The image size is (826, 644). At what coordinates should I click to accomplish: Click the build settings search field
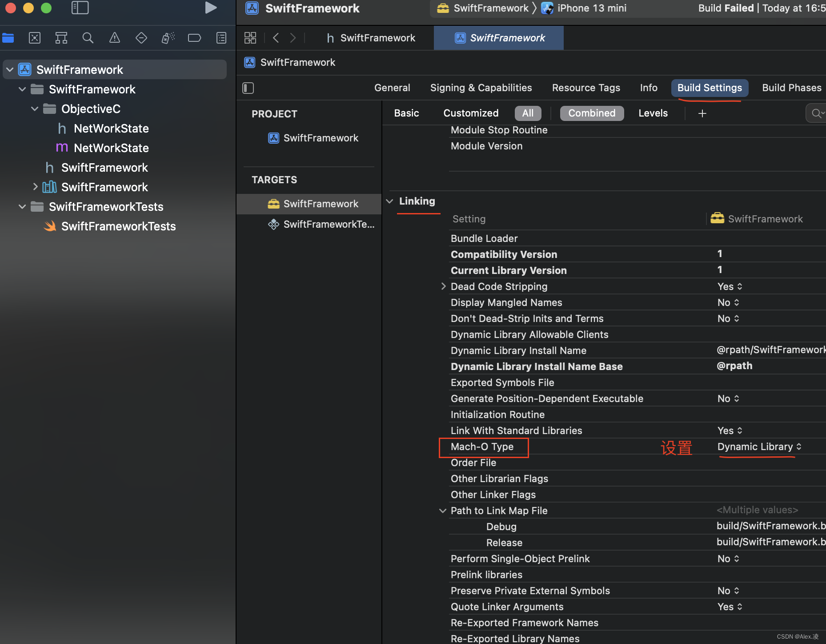(816, 113)
